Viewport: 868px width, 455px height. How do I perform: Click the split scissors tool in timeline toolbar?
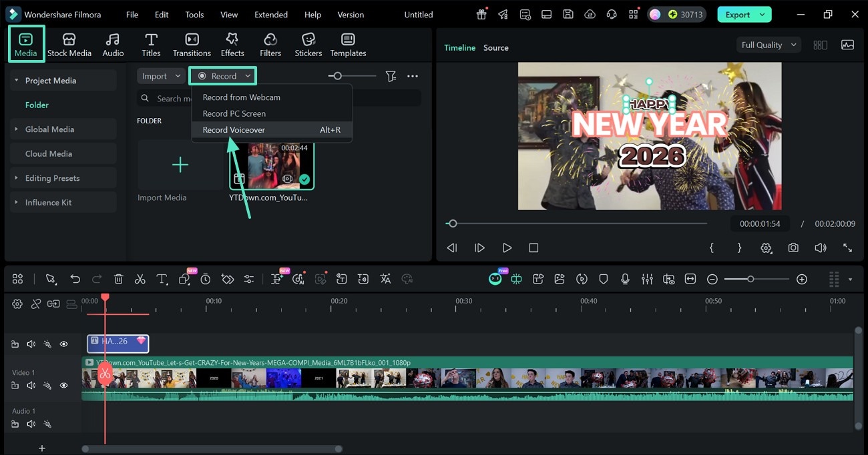(x=140, y=279)
